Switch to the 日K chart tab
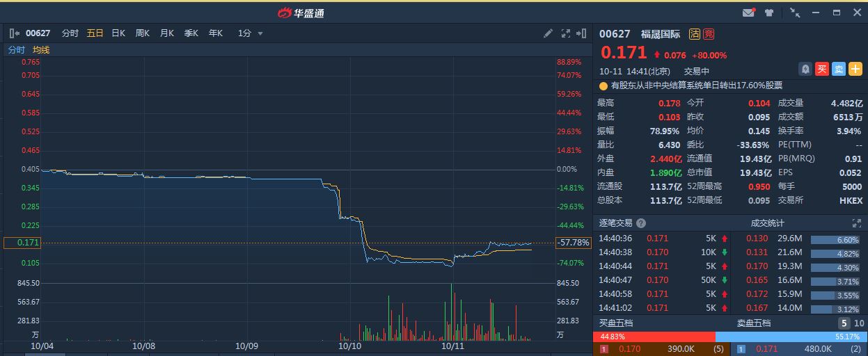The width and height of the screenshot is (868, 356). tap(118, 33)
